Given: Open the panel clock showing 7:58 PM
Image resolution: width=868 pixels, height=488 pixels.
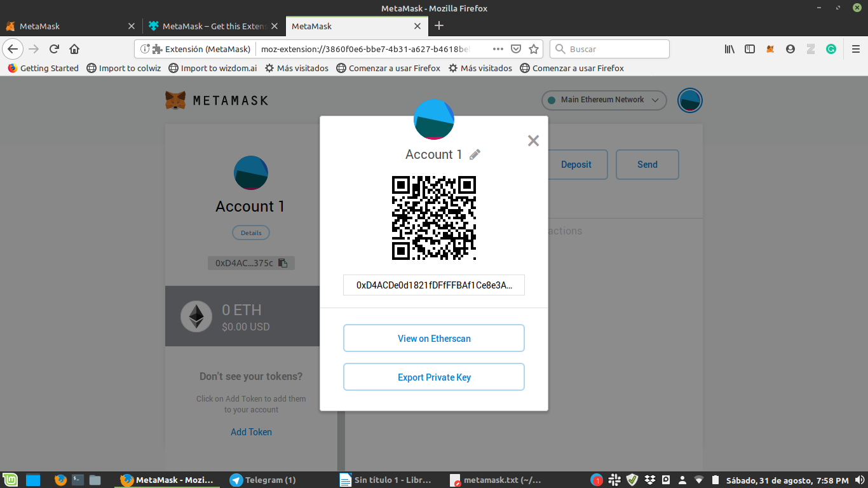Looking at the screenshot, I should point(787,480).
